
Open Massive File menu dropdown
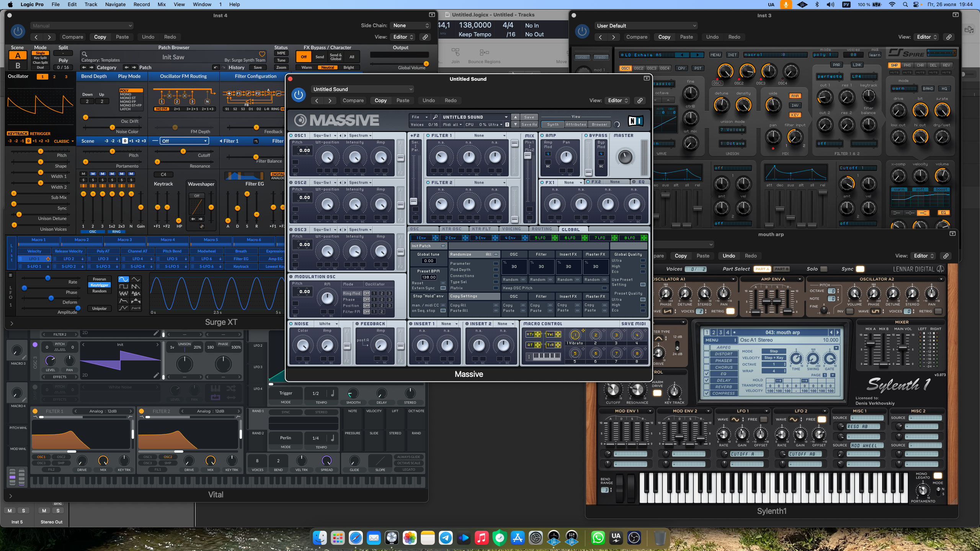(x=419, y=117)
